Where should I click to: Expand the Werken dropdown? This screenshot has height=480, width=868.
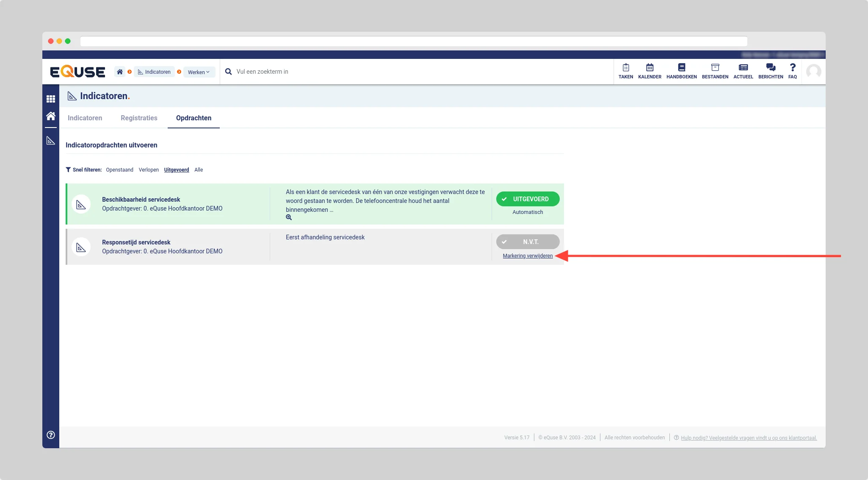(199, 72)
